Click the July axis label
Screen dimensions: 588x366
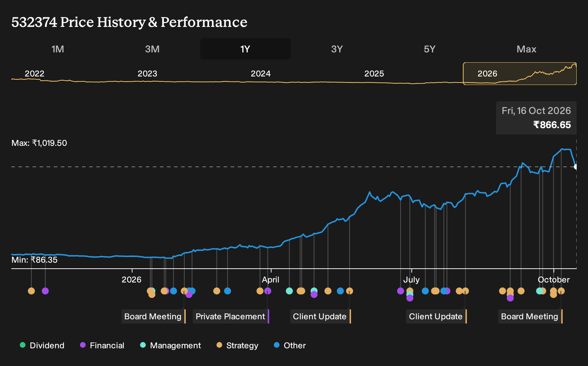pos(411,280)
